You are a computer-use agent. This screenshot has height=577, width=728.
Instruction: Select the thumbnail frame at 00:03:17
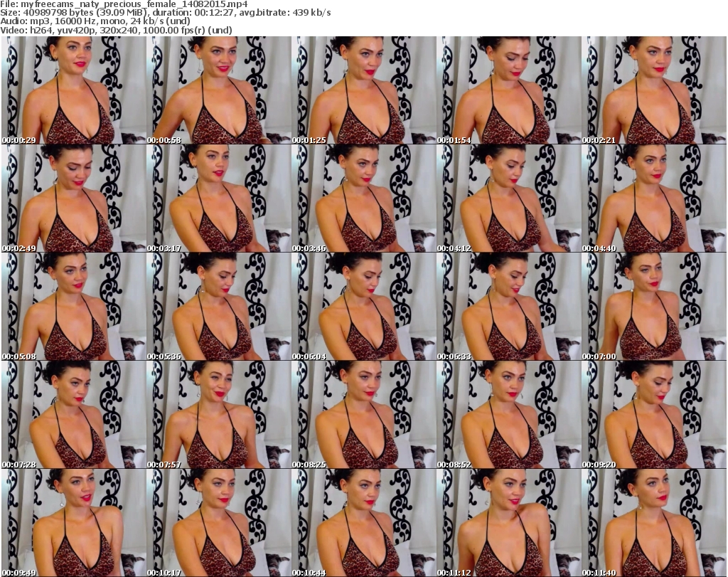pos(219,198)
